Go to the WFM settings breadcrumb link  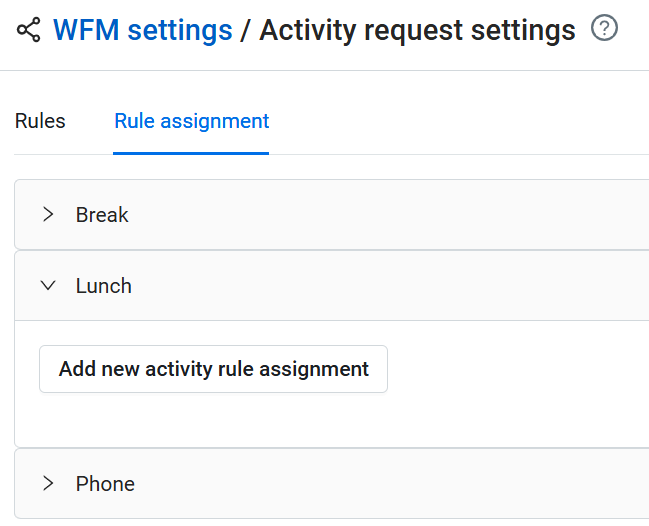[143, 30]
